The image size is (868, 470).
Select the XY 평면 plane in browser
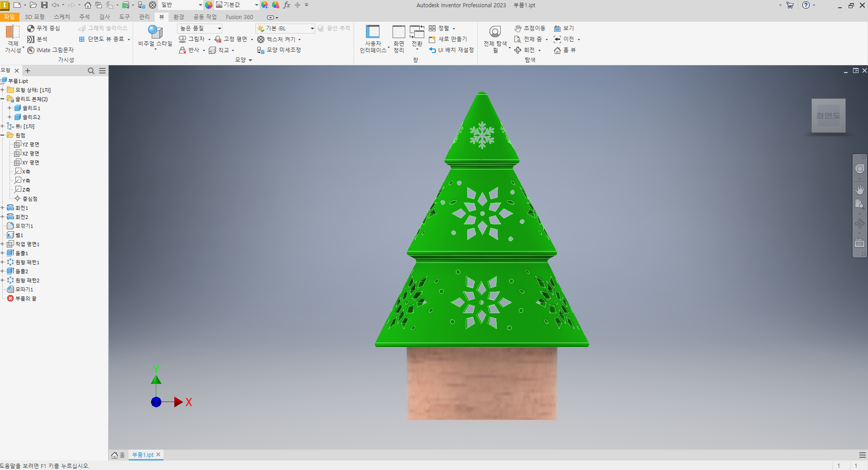pos(27,162)
